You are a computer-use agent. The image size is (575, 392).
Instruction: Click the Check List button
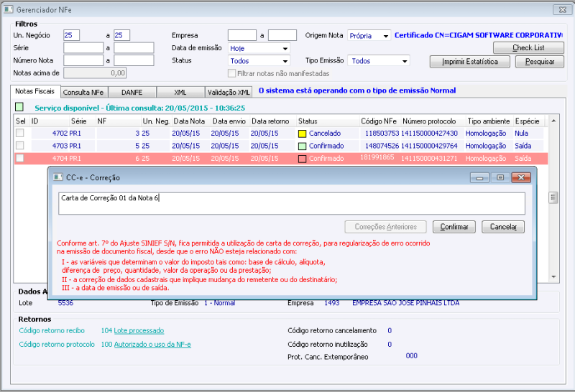[x=528, y=47]
